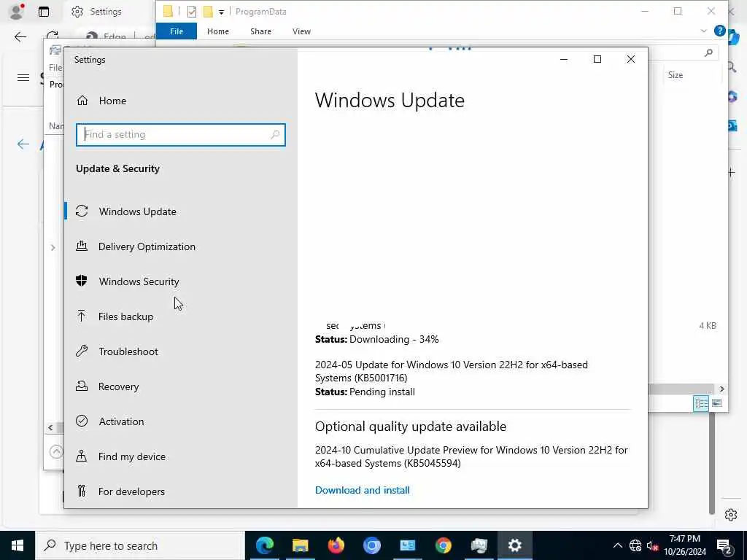747x560 pixels.
Task: Open Delivery Optimization settings
Action: [x=146, y=246]
